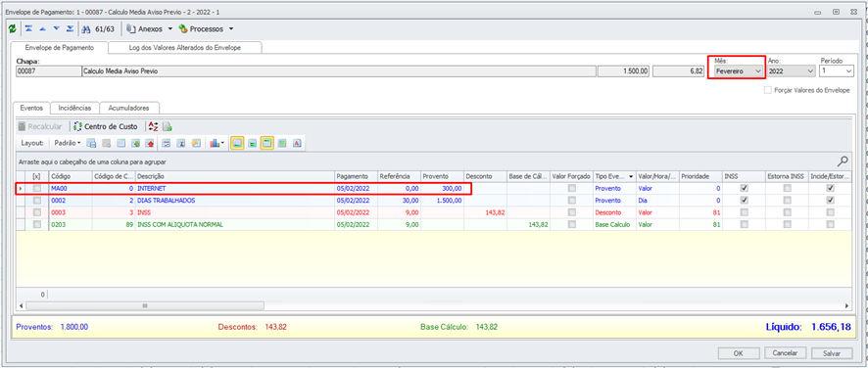Toggle the second highlighted panel icon

pos(266,143)
